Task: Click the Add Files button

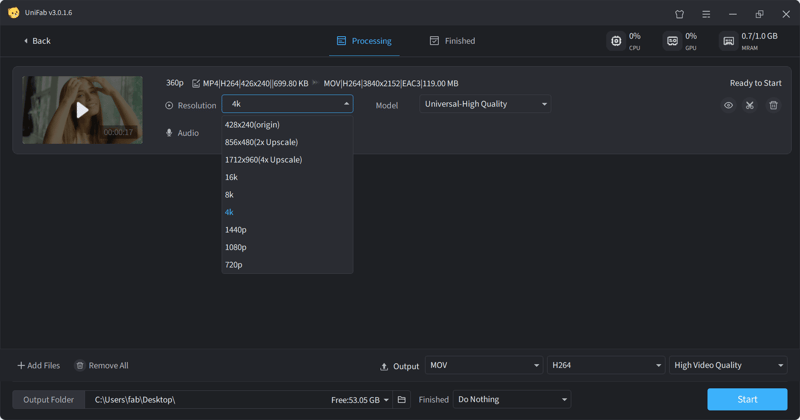Action: click(39, 365)
